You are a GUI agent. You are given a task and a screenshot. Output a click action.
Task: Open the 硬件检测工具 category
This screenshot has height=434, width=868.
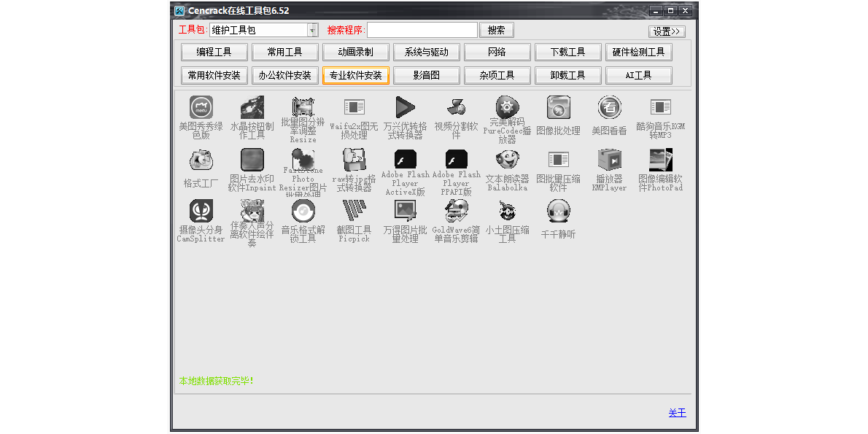click(x=638, y=52)
